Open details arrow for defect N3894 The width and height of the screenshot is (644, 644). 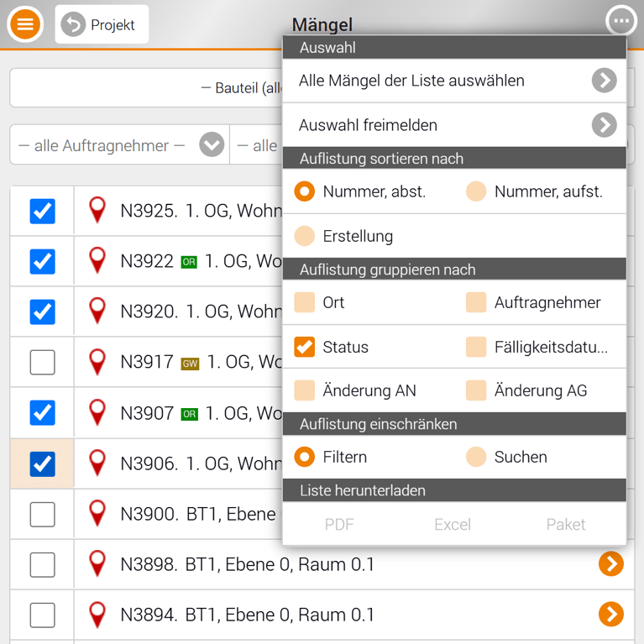(610, 615)
